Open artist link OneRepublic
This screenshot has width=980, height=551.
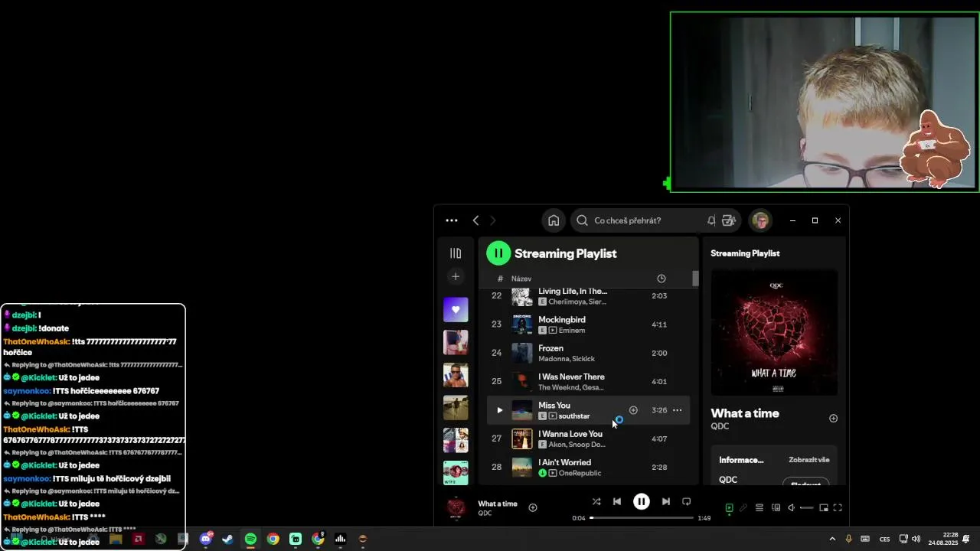pyautogui.click(x=580, y=473)
